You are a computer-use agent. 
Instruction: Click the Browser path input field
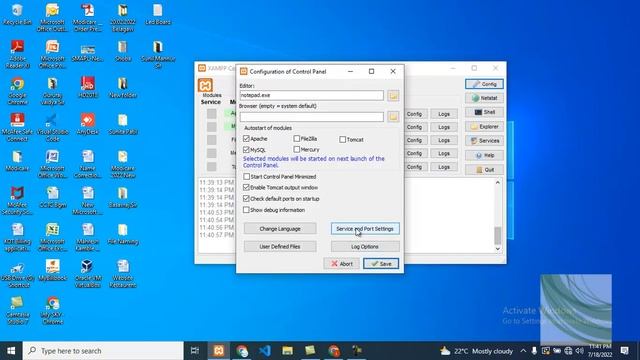click(311, 117)
